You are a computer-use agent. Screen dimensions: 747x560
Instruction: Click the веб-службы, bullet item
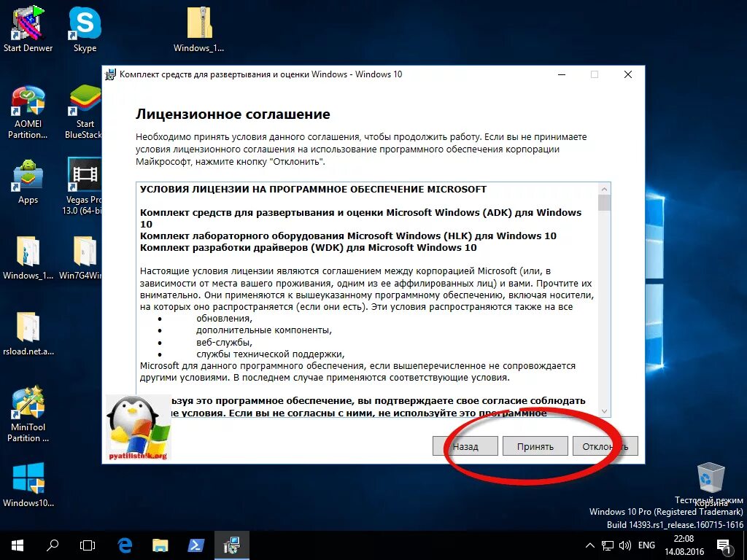click(225, 343)
